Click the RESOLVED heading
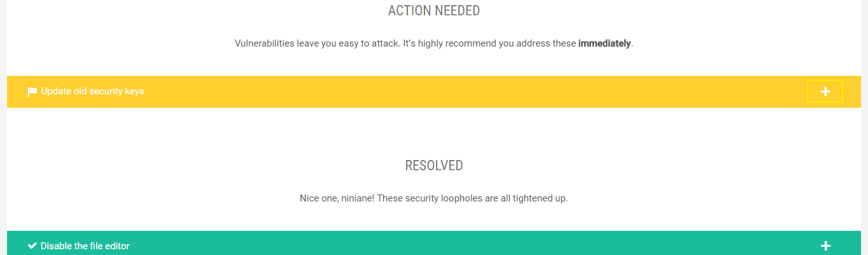 [433, 166]
